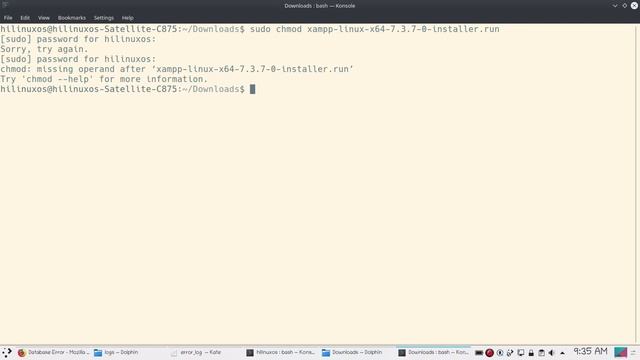Open the Edit menu
The image size is (640, 360).
[x=25, y=18]
